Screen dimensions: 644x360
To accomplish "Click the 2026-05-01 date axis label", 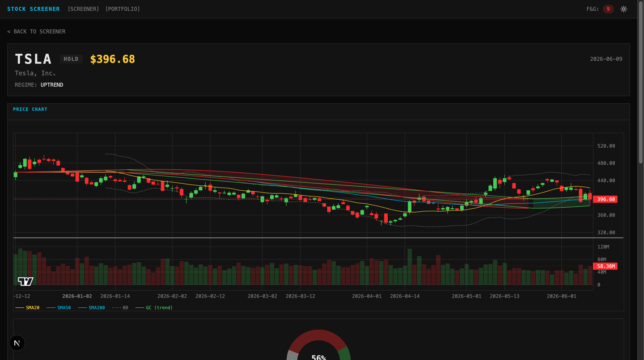I will (x=466, y=296).
